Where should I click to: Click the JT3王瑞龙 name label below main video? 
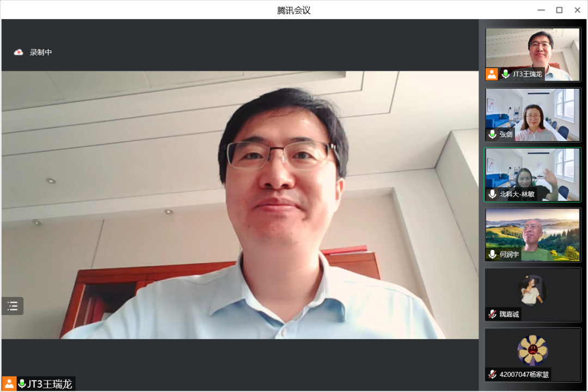point(50,384)
